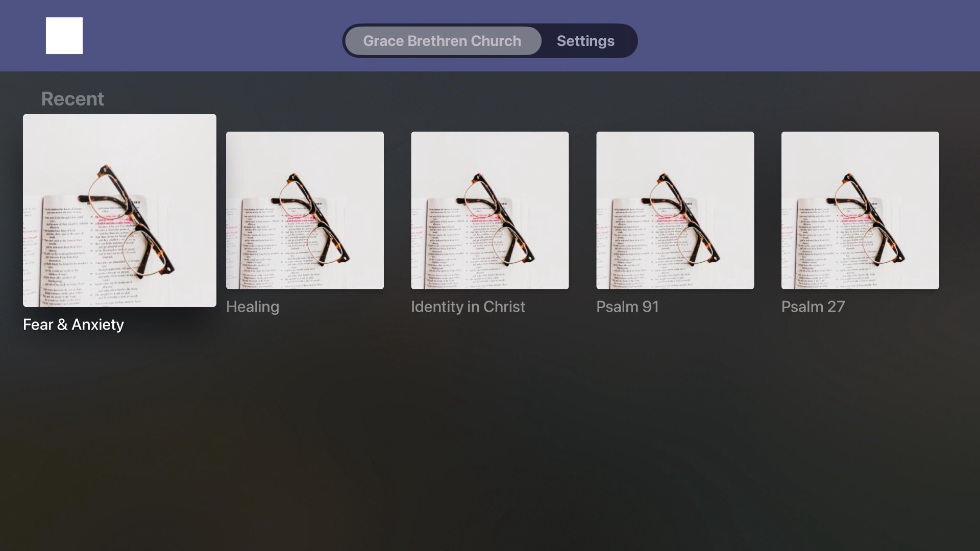Switch to the Grace Brethren Church tab
This screenshot has width=980, height=551.
[442, 41]
